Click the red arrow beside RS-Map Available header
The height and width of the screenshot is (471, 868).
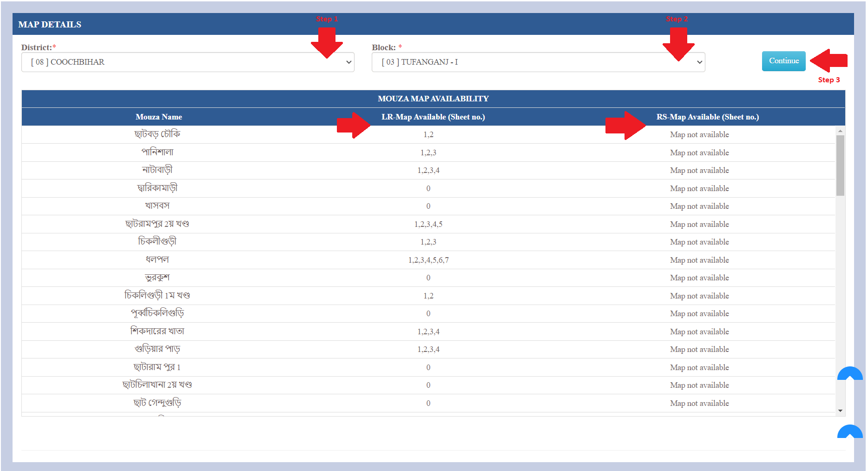(625, 126)
